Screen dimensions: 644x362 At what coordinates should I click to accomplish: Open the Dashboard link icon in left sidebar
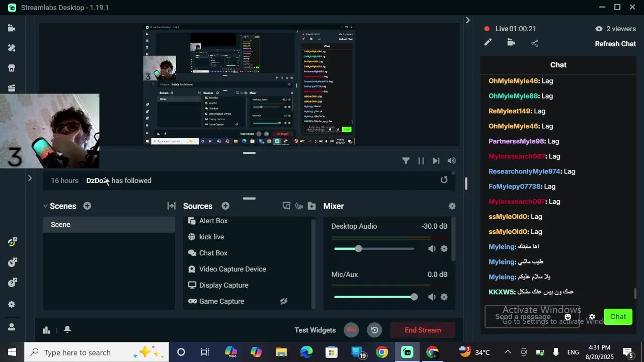[x=13, y=242]
